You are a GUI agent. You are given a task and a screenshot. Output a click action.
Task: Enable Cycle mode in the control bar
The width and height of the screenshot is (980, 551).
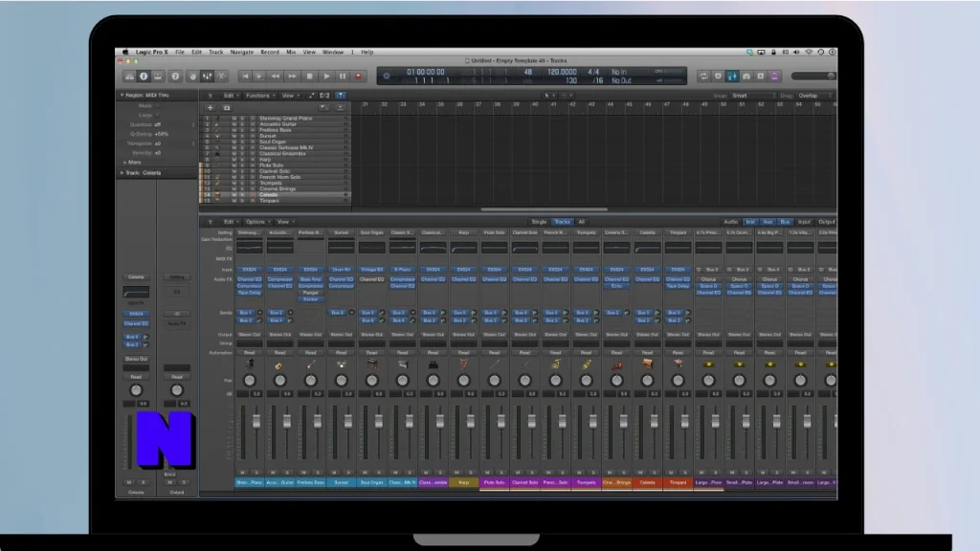(703, 77)
